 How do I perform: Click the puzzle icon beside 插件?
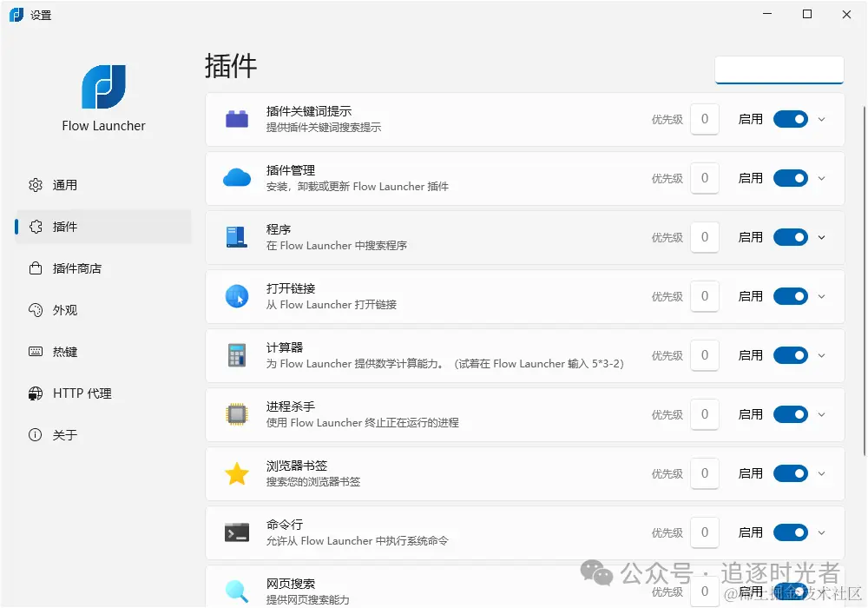point(36,227)
